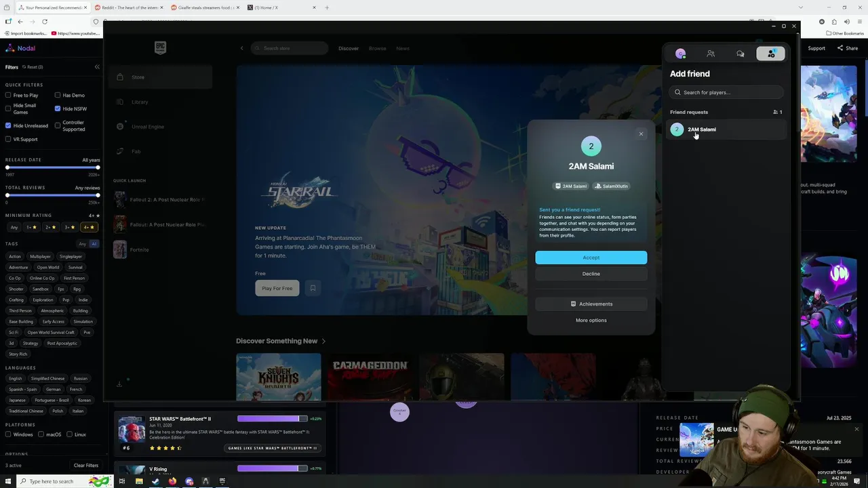Select the Open World Survival Craft tag
868x488 pixels.
coord(51,333)
